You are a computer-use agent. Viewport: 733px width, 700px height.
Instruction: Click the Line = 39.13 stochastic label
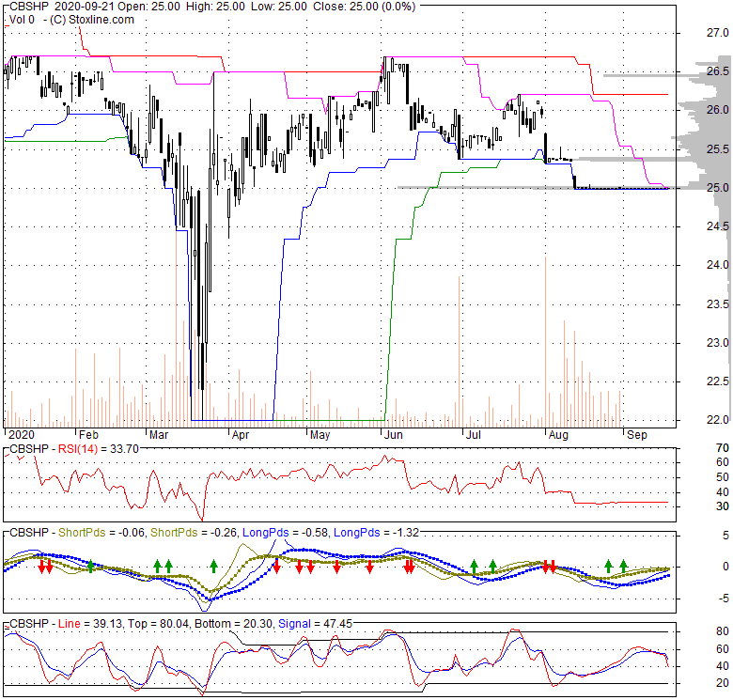pyautogui.click(x=90, y=624)
